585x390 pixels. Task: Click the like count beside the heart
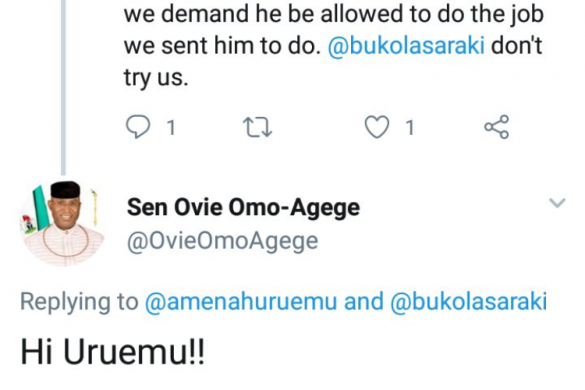coord(410,128)
